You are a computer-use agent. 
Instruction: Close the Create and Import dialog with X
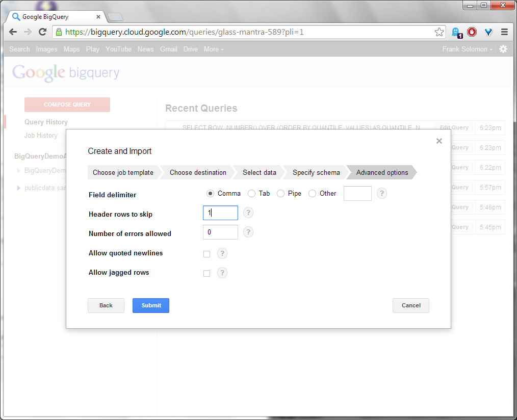(439, 141)
